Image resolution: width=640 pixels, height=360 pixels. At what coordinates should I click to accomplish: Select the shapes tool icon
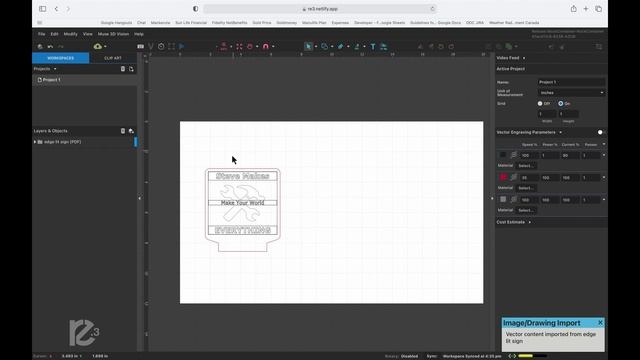point(324,47)
